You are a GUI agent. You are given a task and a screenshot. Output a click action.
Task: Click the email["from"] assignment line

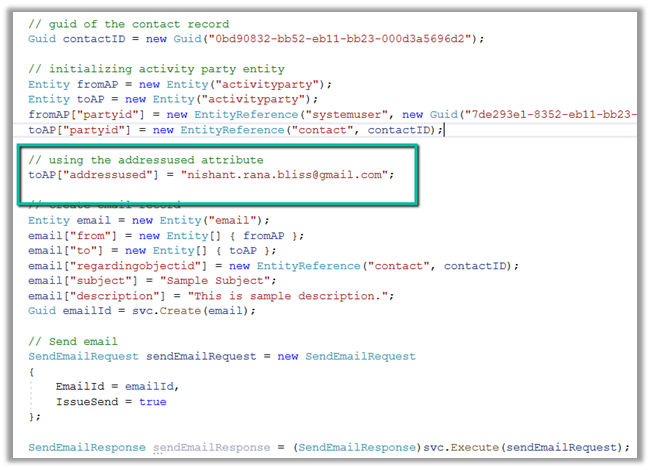[162, 235]
